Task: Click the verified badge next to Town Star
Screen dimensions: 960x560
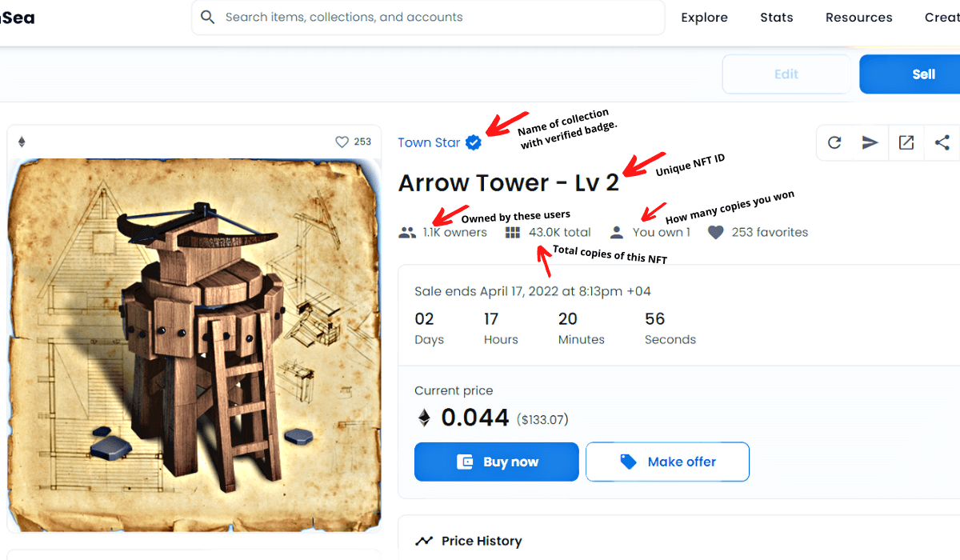Action: pos(474,142)
